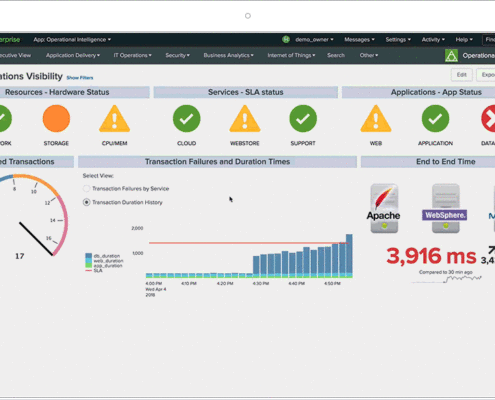Open the Help dropdown
Screen dimensions: 495x400
point(464,40)
